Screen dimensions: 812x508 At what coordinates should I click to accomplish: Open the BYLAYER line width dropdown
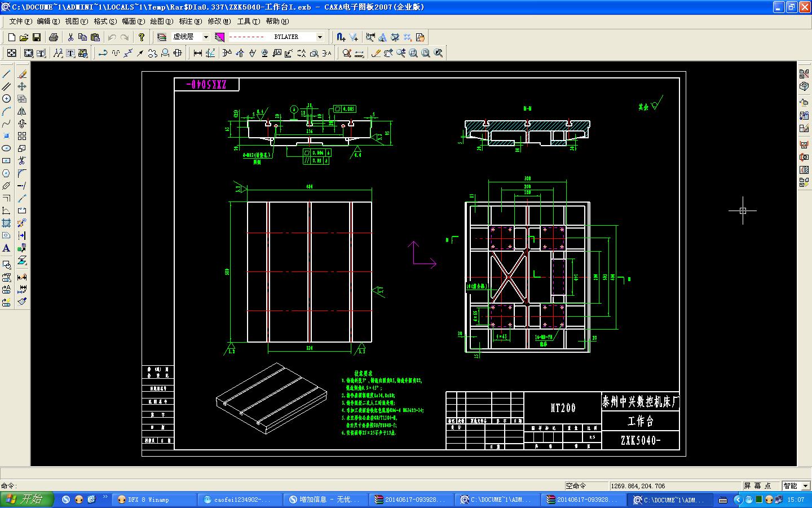pyautogui.click(x=319, y=37)
